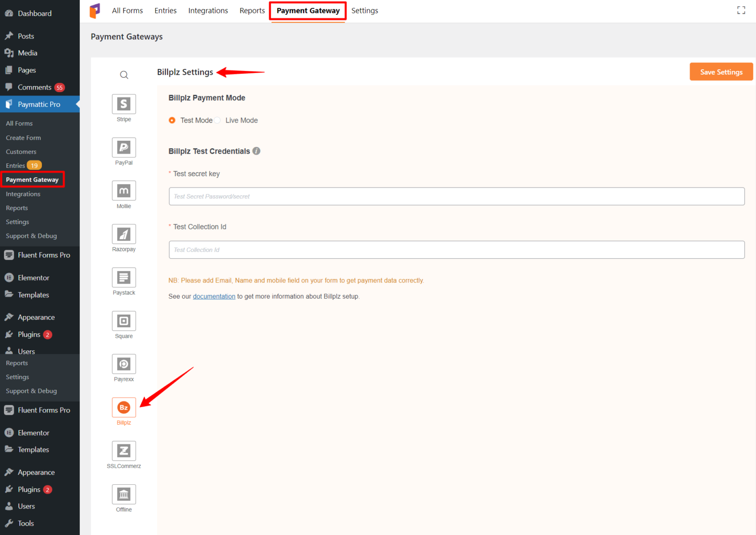The image size is (756, 535).
Task: Open the Billplz documentation link
Action: tap(214, 296)
